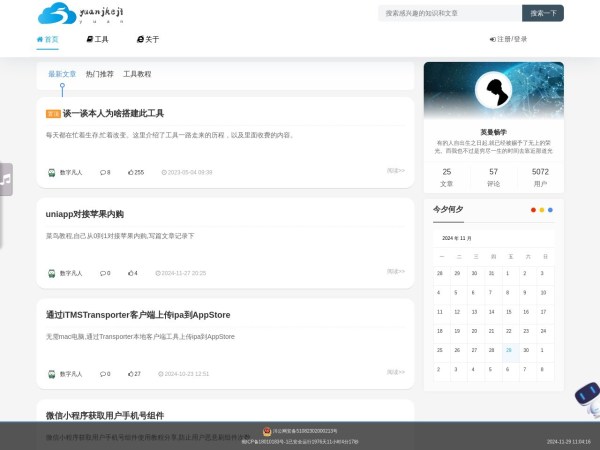The image size is (600, 450).
Task: Click the 注册/登录 link
Action: coord(508,40)
